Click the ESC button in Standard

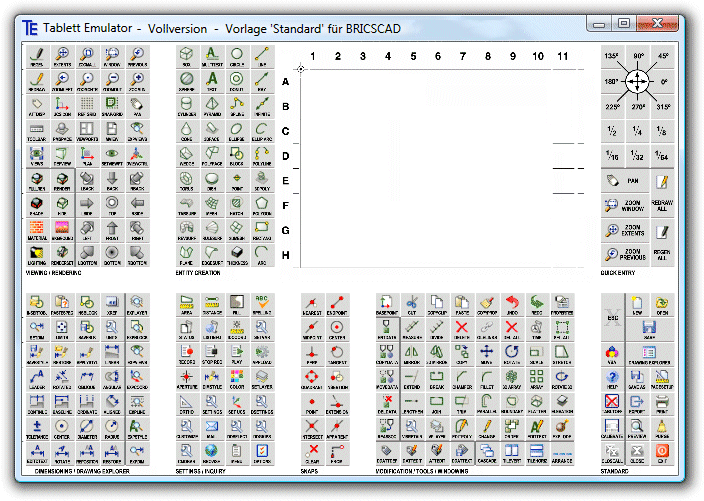612,317
